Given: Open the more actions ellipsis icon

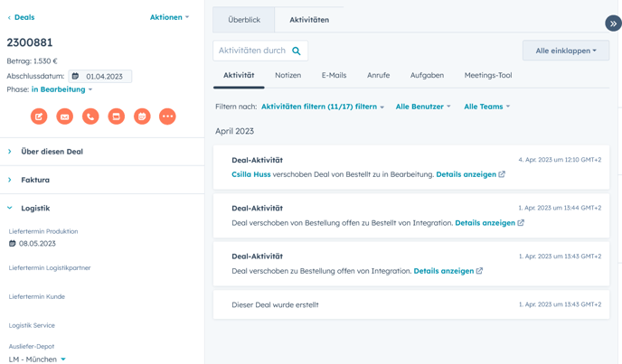Looking at the screenshot, I should tap(167, 117).
